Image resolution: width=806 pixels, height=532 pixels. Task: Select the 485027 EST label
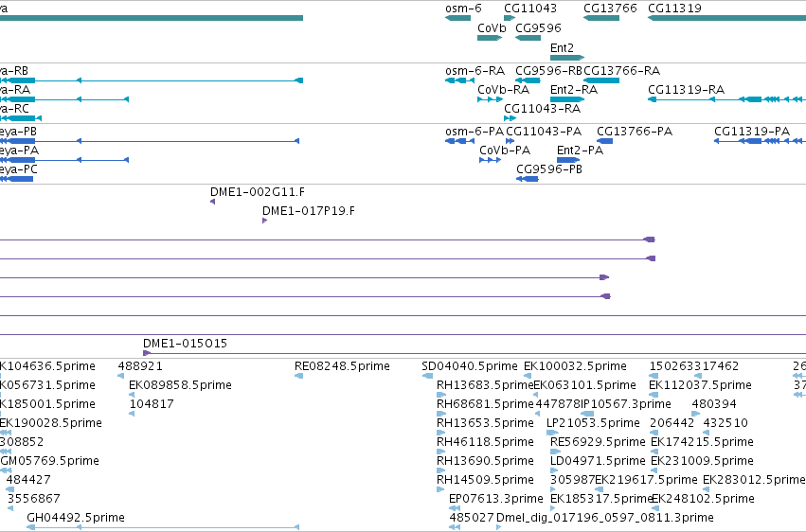472,518
